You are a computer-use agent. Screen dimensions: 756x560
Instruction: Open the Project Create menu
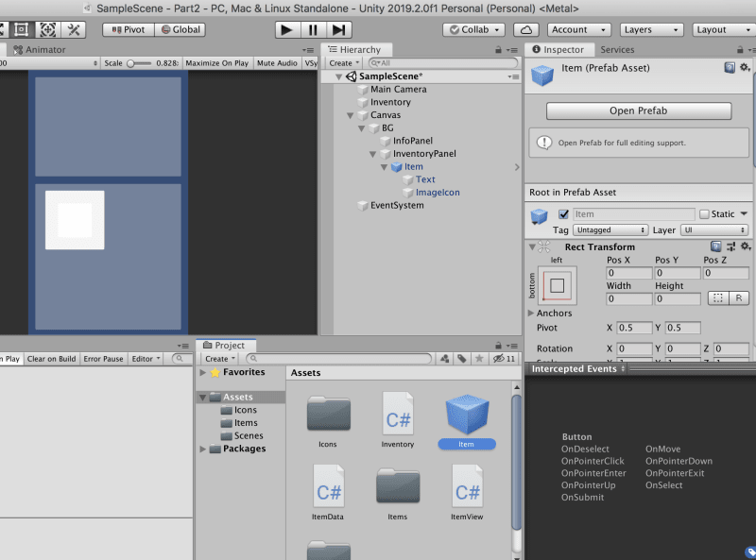point(220,359)
